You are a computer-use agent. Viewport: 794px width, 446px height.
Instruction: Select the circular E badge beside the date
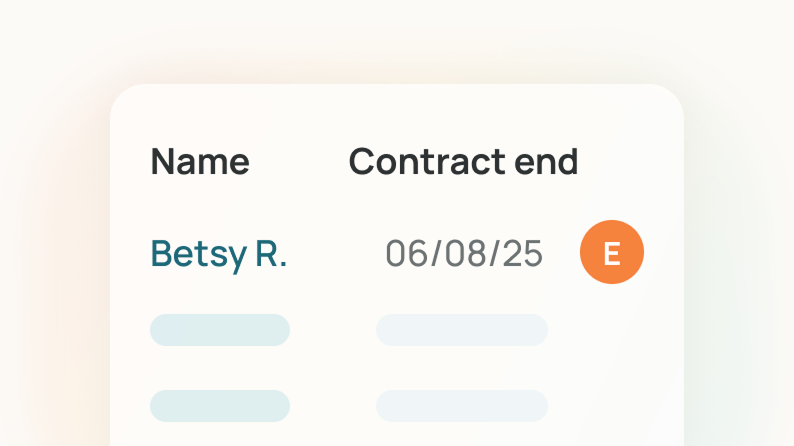click(612, 253)
